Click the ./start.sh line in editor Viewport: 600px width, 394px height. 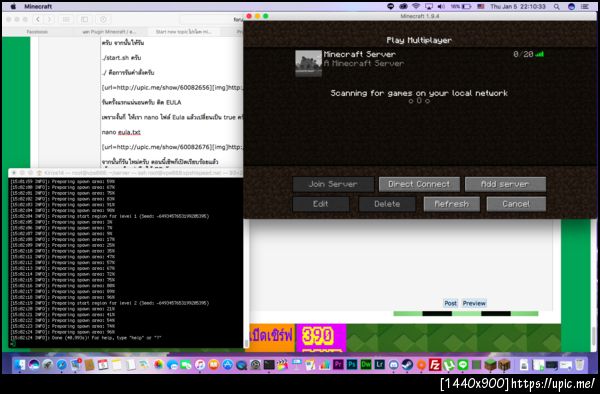[x=122, y=58]
